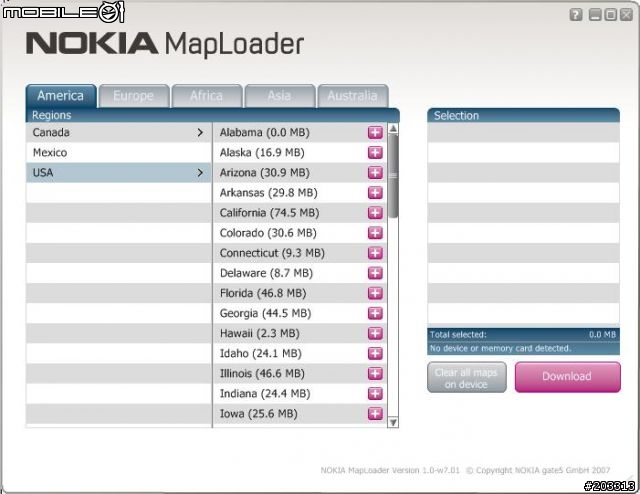Select the Georgia (44.5 MB) row
The image size is (640, 494).
click(300, 313)
